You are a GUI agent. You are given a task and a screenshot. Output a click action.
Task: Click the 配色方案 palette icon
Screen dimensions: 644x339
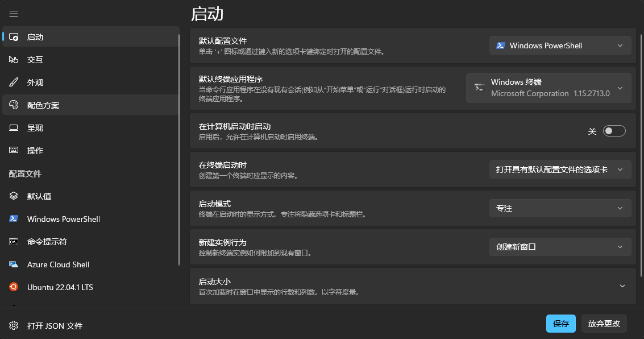point(14,105)
